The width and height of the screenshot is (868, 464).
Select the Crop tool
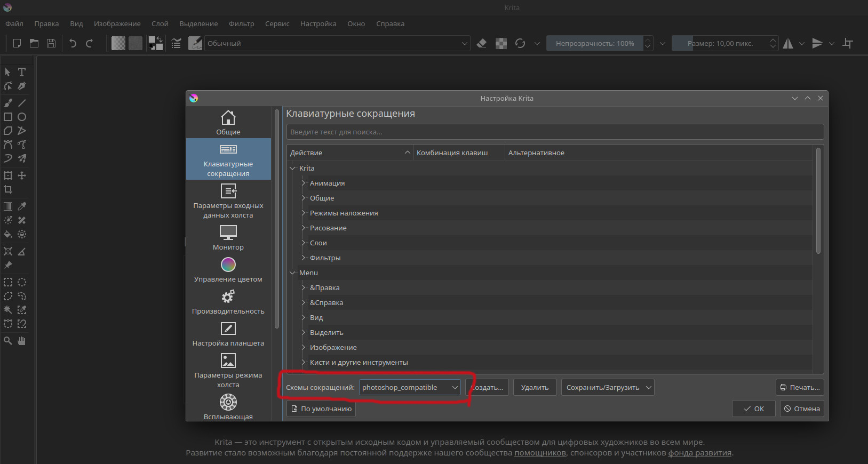click(x=8, y=189)
